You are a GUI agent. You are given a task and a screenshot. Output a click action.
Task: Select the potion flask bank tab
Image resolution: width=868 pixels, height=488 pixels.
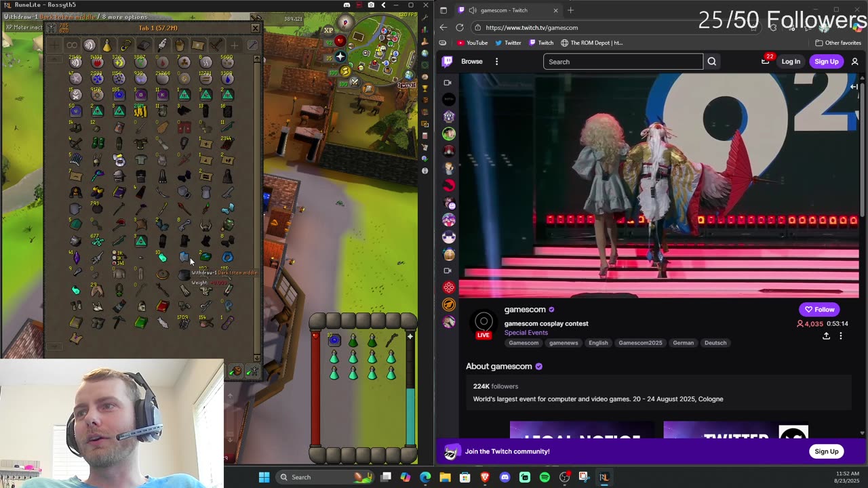[x=107, y=45]
